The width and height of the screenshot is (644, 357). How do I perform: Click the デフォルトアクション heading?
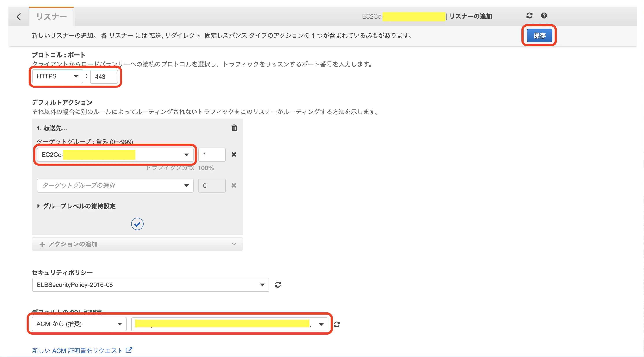click(62, 102)
